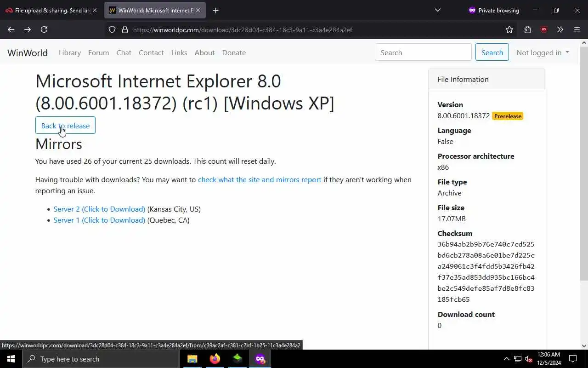Screen dimensions: 588x368
Task: Show hidden system tray icons chevron
Action: (506, 359)
